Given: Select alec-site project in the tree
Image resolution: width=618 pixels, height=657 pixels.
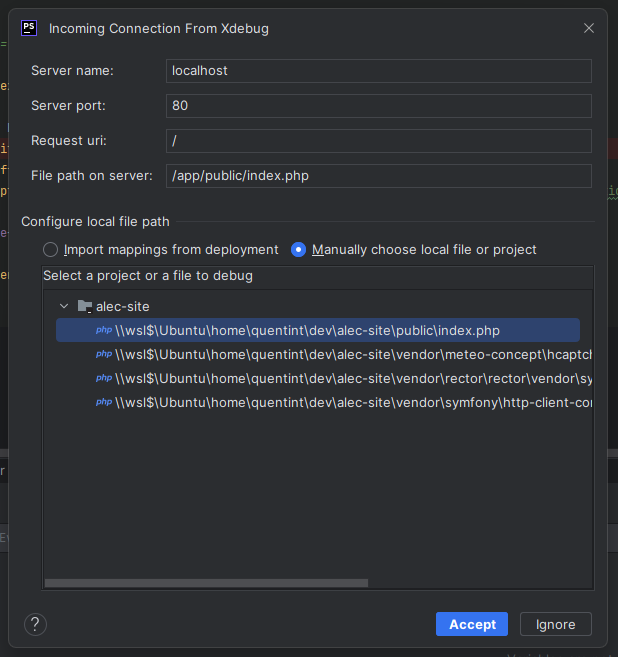Looking at the screenshot, I should click(x=122, y=306).
